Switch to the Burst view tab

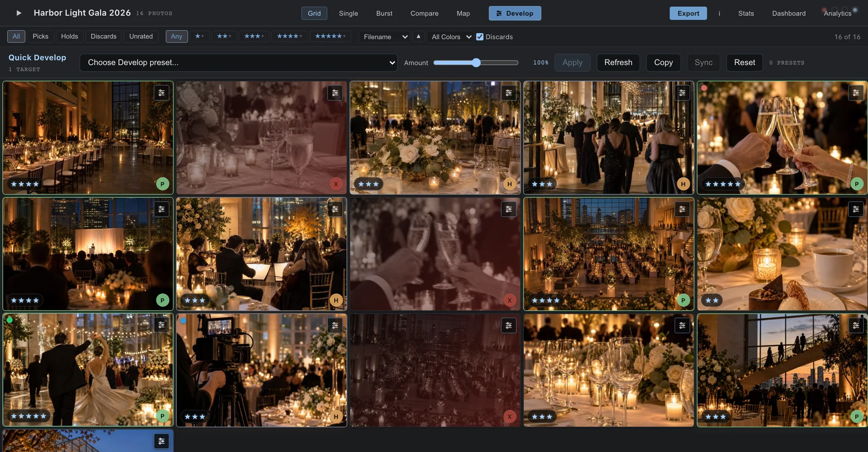coord(384,13)
